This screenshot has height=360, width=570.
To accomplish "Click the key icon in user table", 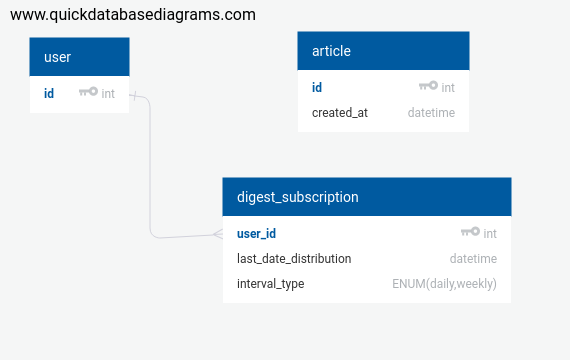I will [x=88, y=92].
